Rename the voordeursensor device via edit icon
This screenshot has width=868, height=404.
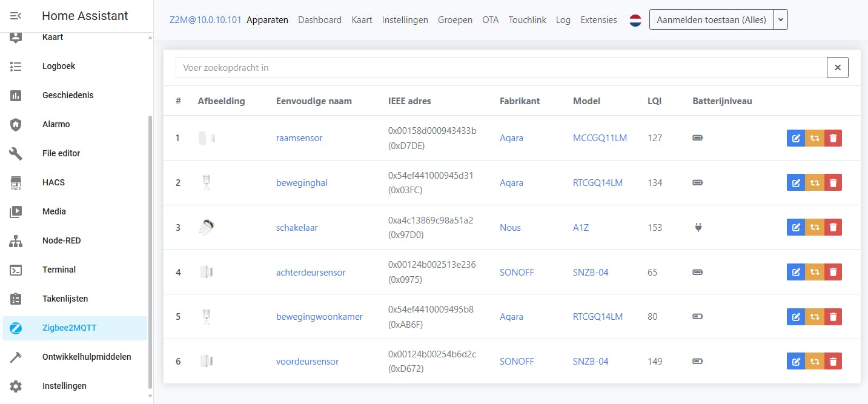click(x=796, y=362)
